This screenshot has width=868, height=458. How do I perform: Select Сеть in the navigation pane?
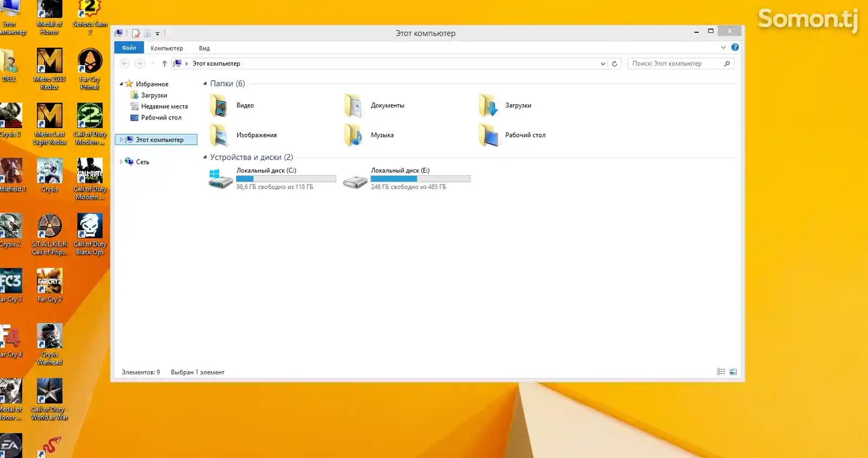coord(142,162)
